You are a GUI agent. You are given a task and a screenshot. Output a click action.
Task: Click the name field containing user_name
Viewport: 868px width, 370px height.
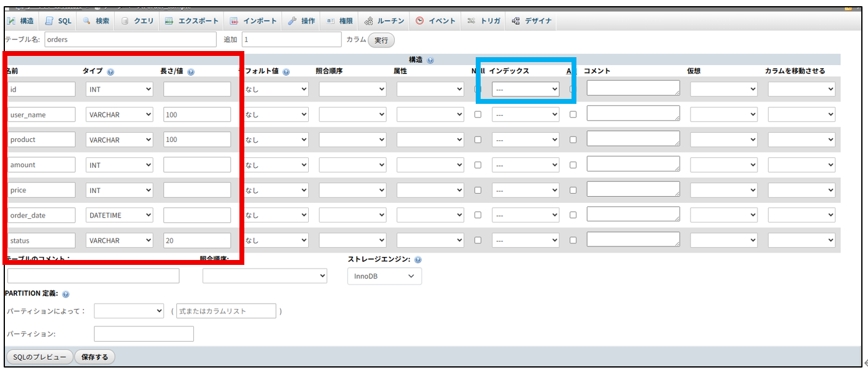41,114
